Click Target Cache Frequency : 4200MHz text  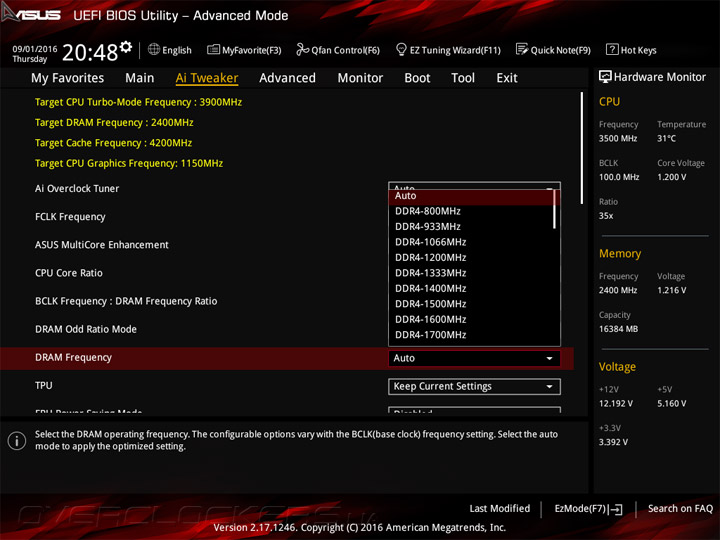[x=113, y=143]
